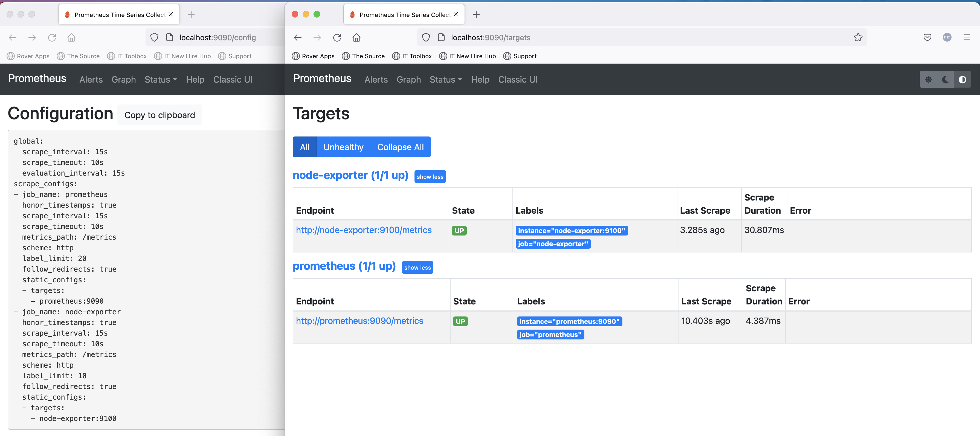Screen dimensions: 980x436
Task: Open The Source bookmark in config window
Action: (78, 56)
